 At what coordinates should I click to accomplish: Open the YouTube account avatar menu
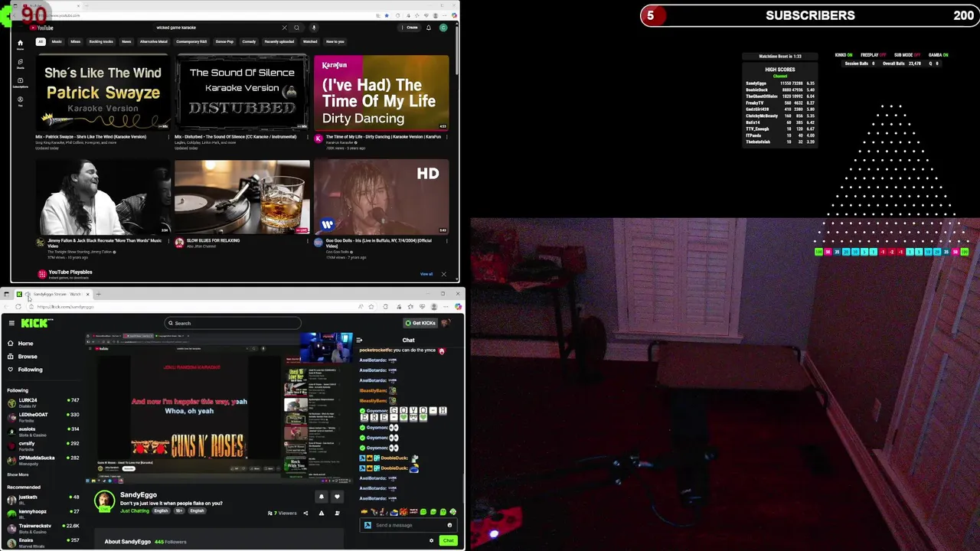[443, 28]
